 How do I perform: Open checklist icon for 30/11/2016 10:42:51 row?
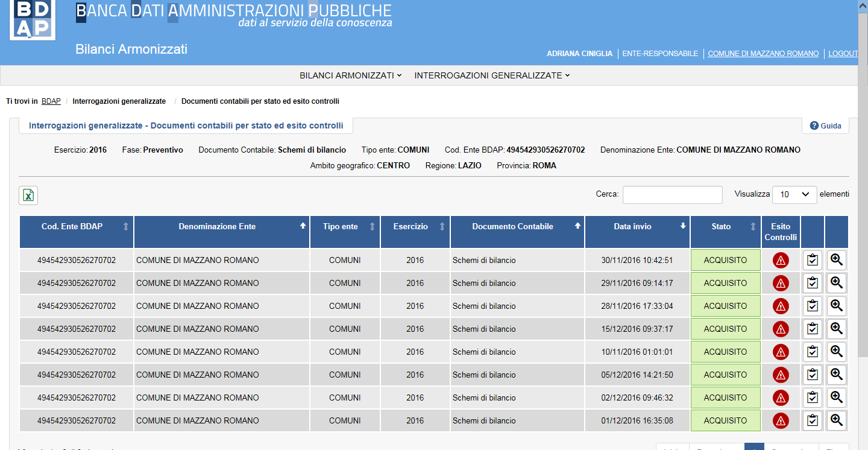coord(813,261)
